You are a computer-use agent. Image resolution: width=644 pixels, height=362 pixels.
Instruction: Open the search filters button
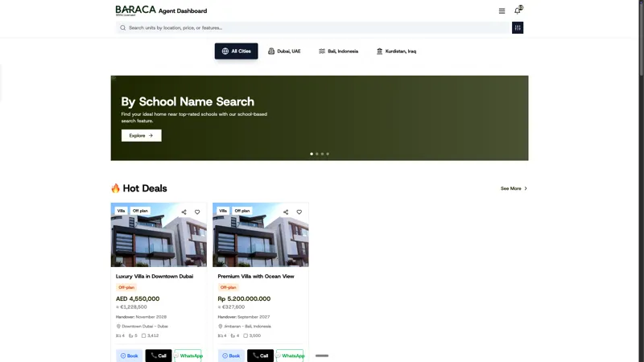518,28
